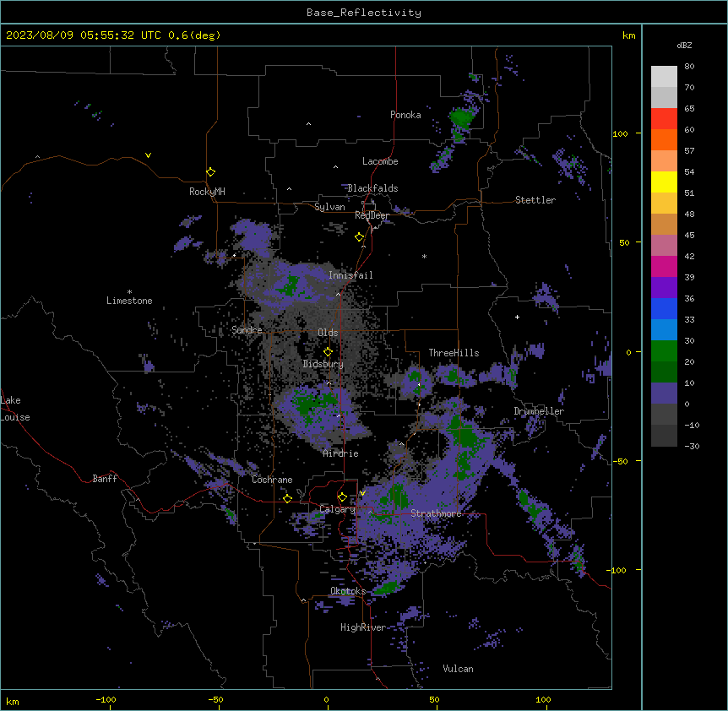Click the Vulcan city label
Image resolution: width=728 pixels, height=711 pixels.
(458, 669)
